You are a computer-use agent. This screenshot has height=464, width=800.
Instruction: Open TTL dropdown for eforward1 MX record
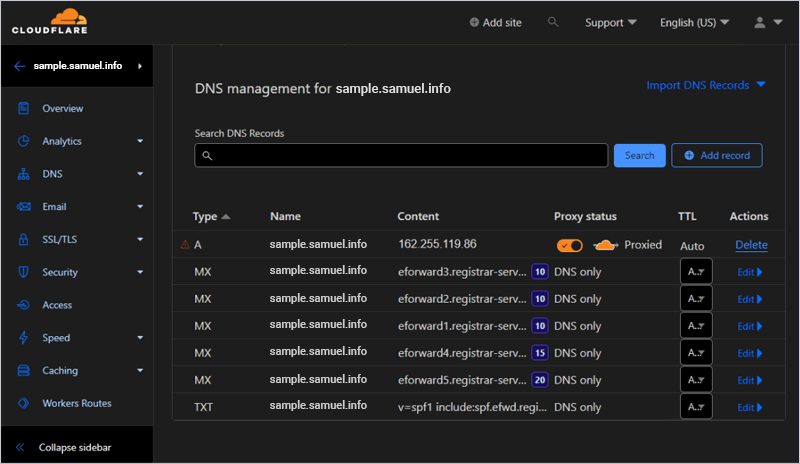pyautogui.click(x=696, y=326)
